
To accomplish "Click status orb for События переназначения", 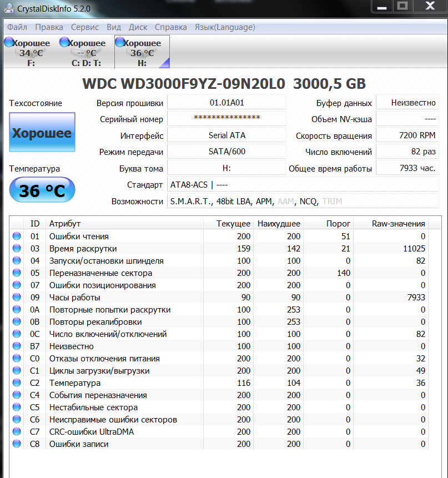I will click(17, 395).
